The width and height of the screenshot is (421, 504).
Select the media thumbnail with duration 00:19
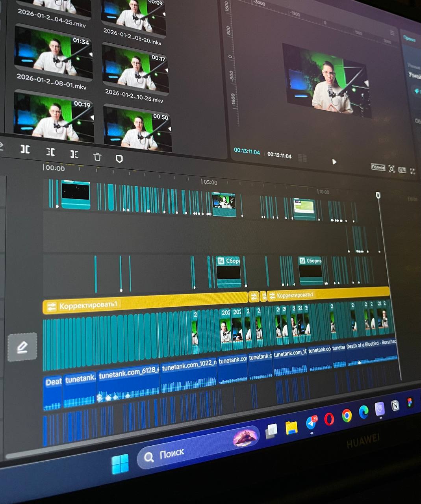(x=54, y=117)
